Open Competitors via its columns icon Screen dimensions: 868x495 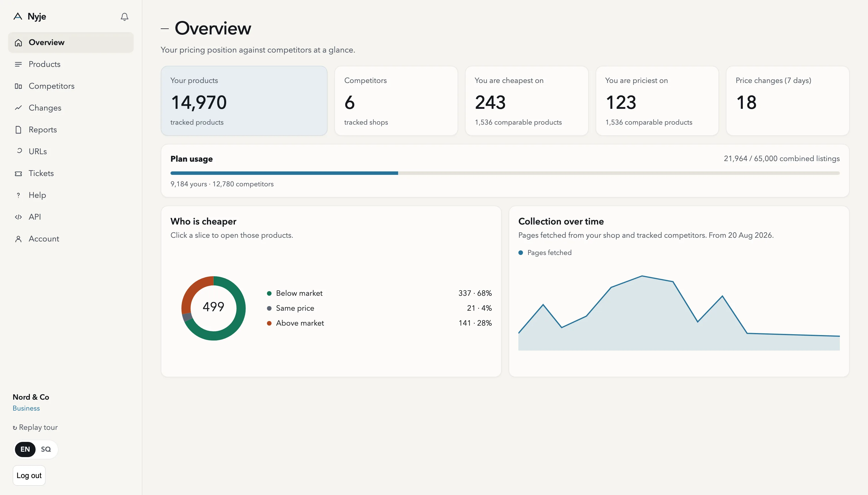point(18,86)
